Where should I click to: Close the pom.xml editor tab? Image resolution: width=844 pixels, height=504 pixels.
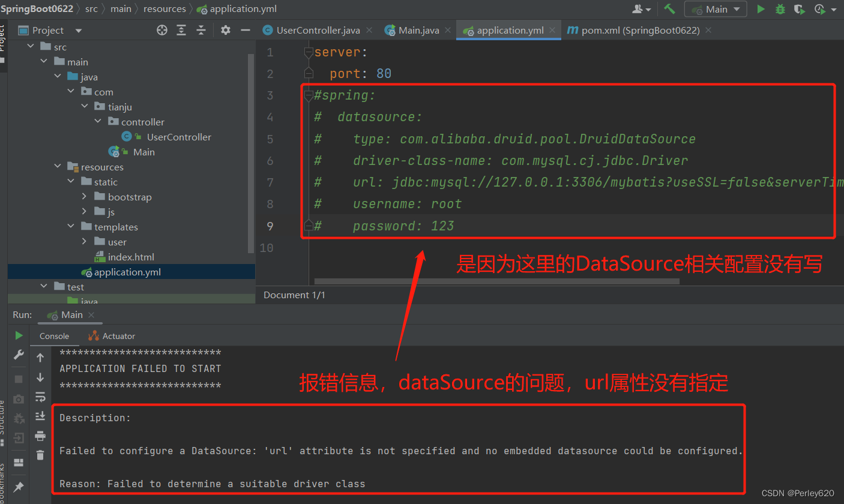[x=708, y=30]
